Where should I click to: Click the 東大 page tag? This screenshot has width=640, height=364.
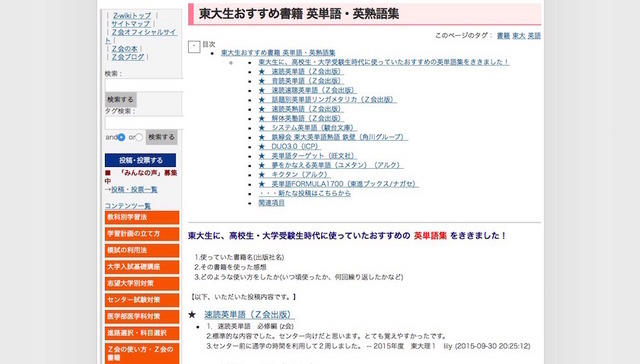click(519, 36)
